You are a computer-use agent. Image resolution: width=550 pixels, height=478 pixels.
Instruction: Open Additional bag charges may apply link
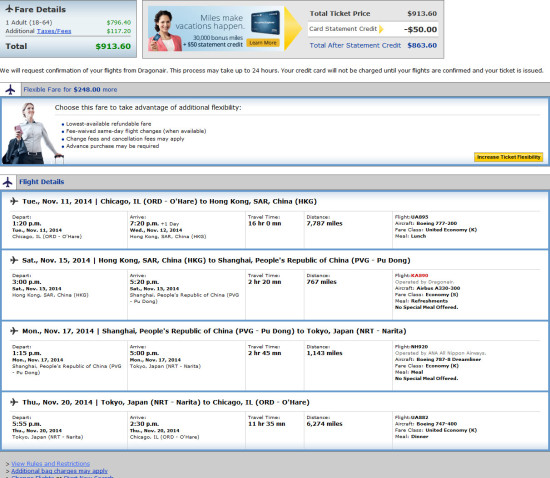pyautogui.click(x=59, y=471)
